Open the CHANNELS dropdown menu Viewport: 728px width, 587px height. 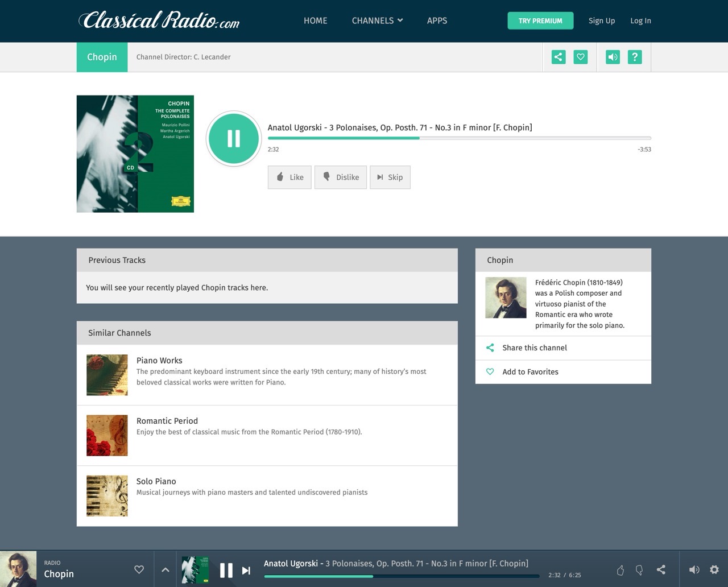[x=377, y=20]
